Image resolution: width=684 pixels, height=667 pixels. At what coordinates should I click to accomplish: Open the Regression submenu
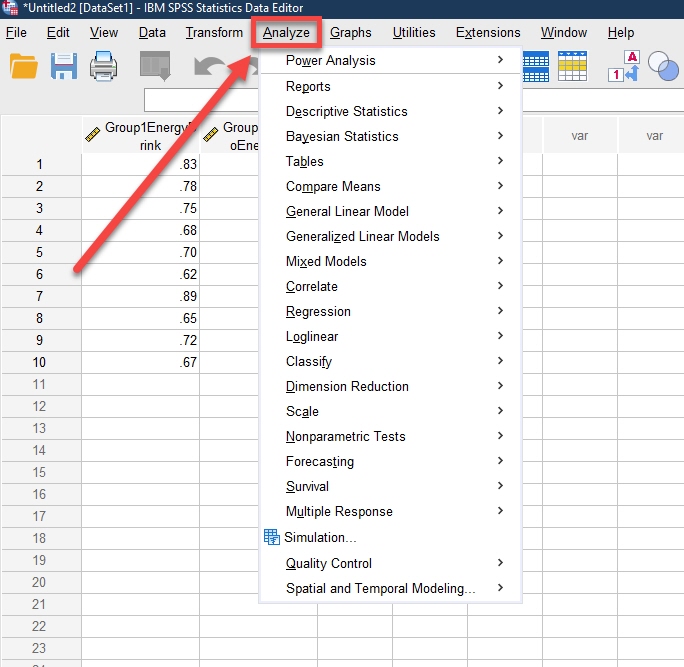(390, 311)
